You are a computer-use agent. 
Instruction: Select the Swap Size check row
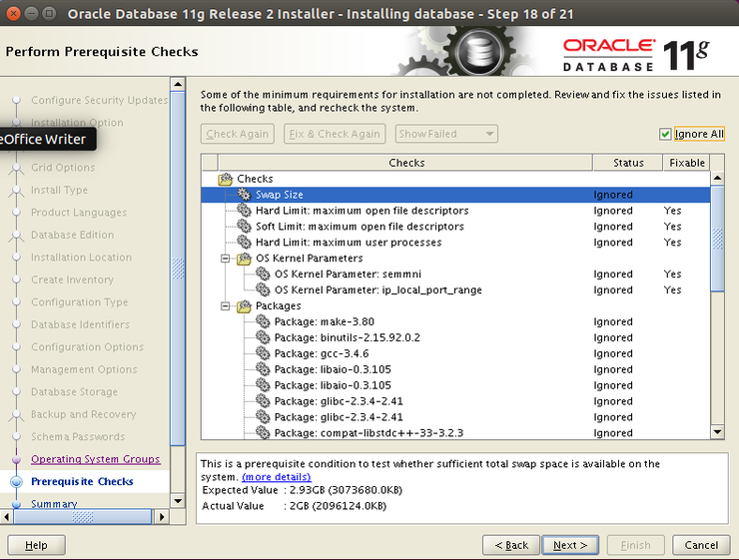[x=455, y=195]
